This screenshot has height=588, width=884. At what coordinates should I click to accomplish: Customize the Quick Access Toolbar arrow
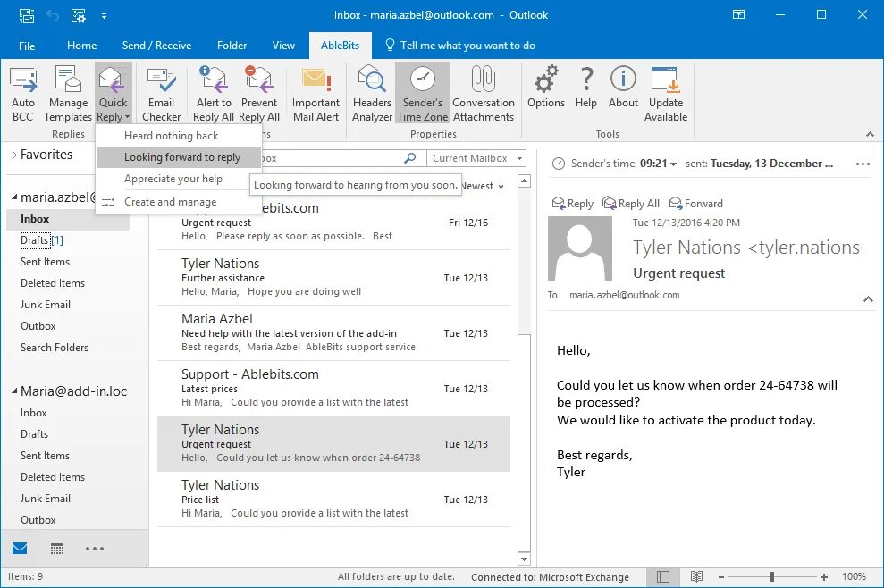point(104,16)
